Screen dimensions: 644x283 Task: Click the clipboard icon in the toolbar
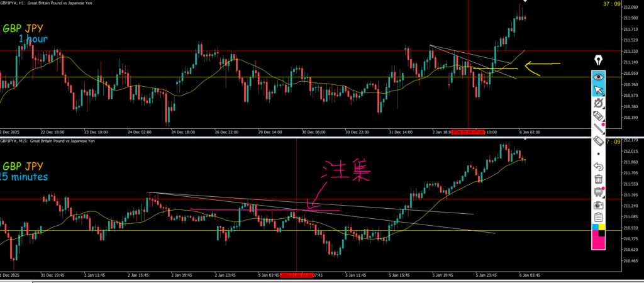pos(599,218)
